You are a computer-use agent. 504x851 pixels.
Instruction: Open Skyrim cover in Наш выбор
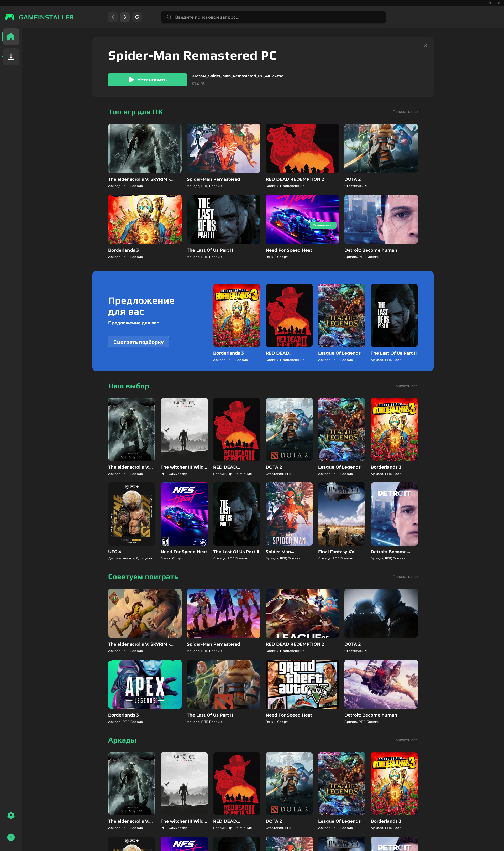132,429
